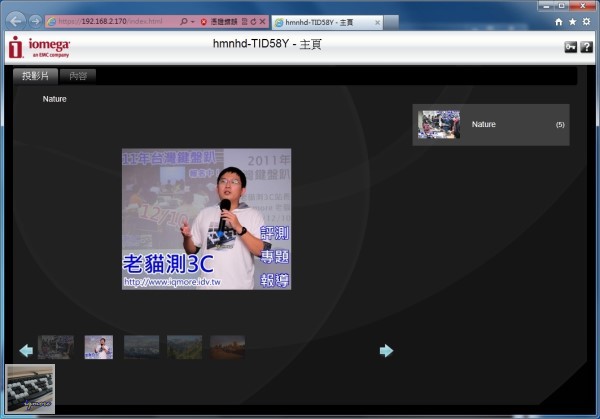Click the Iomega logo
The image size is (600, 419).
coord(39,47)
